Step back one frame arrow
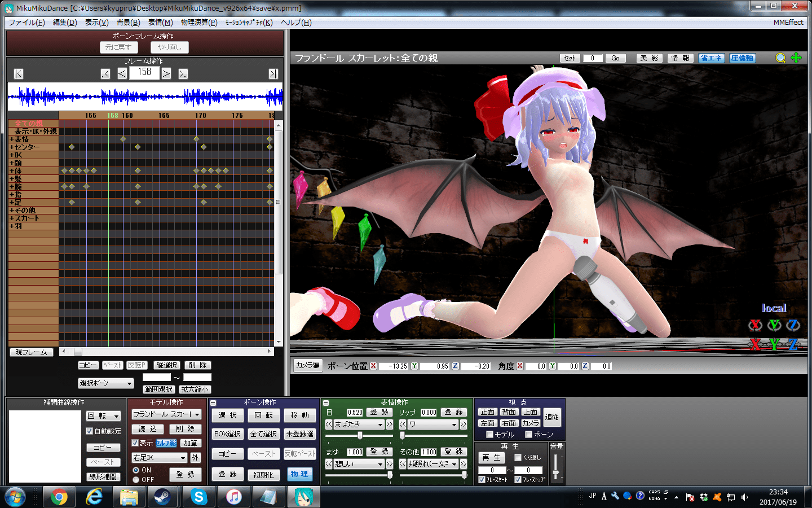812x508 pixels. (x=122, y=73)
